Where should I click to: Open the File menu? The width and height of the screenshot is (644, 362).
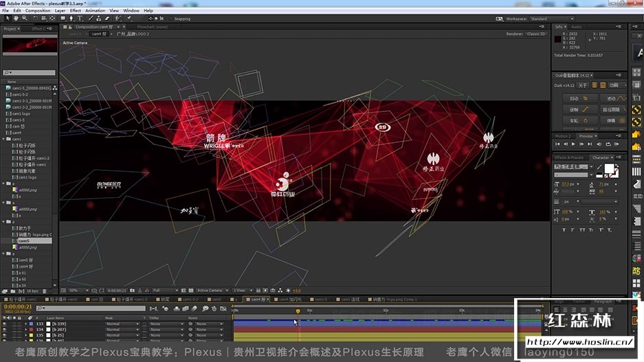(5, 11)
